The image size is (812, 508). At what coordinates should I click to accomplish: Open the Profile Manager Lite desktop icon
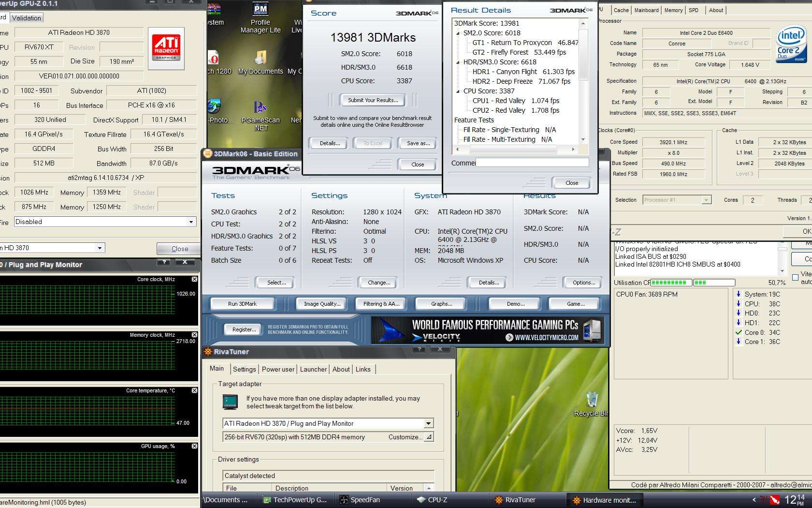pos(260,17)
